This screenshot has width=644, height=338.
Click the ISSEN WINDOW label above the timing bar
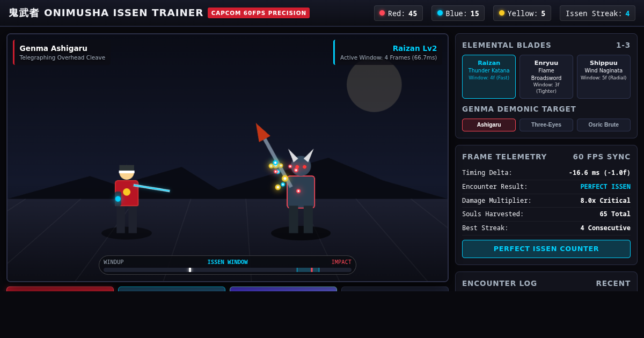[228, 262]
